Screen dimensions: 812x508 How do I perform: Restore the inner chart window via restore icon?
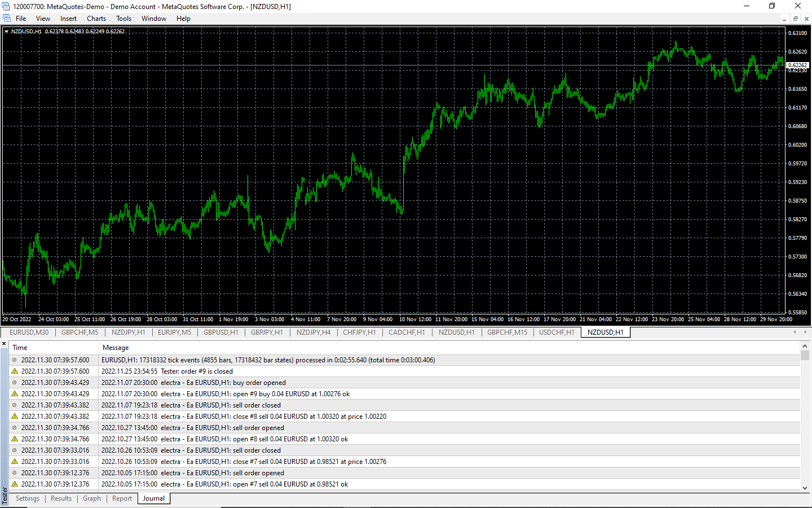[x=795, y=19]
